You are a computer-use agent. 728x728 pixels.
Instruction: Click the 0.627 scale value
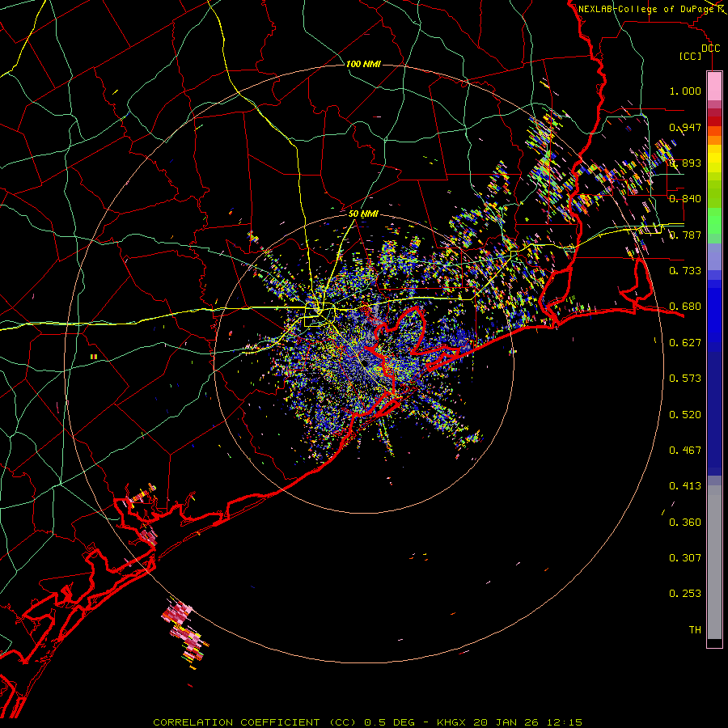tap(685, 343)
